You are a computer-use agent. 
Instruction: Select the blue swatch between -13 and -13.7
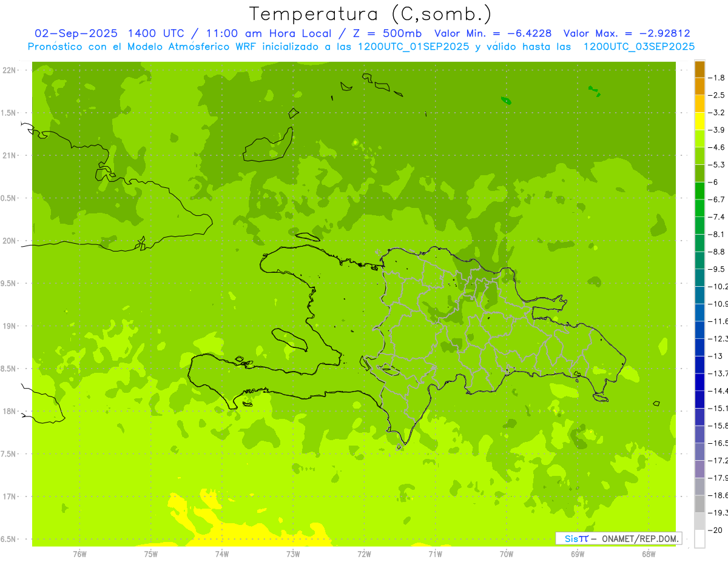point(699,365)
